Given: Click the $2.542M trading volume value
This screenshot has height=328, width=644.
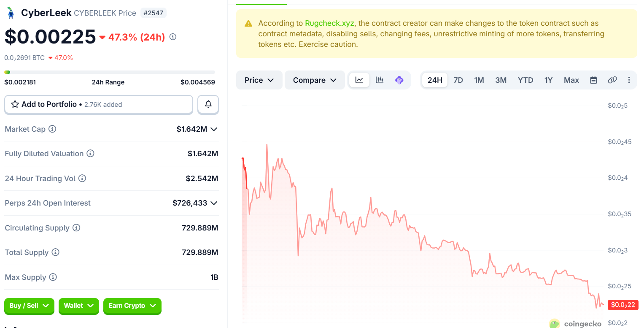Looking at the screenshot, I should click(202, 179).
